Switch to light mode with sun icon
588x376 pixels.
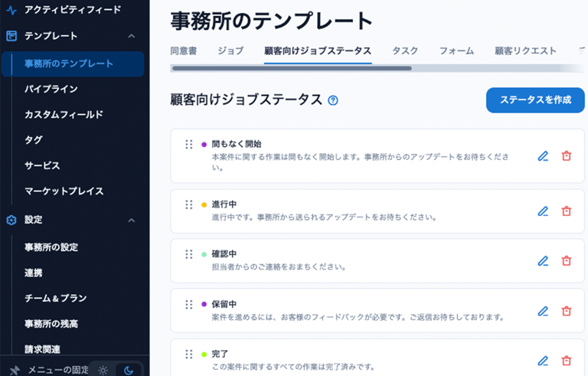tap(103, 370)
